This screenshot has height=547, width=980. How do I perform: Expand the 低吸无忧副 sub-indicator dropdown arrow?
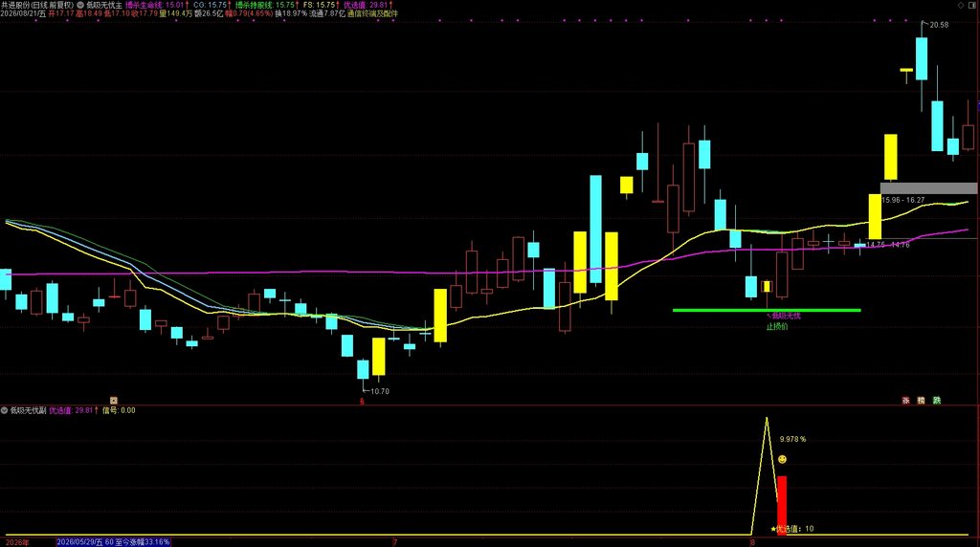[x=5, y=410]
